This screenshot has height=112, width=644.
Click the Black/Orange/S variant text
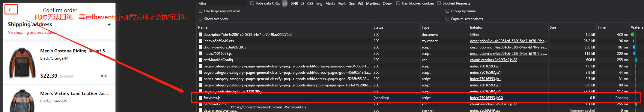(x=54, y=101)
